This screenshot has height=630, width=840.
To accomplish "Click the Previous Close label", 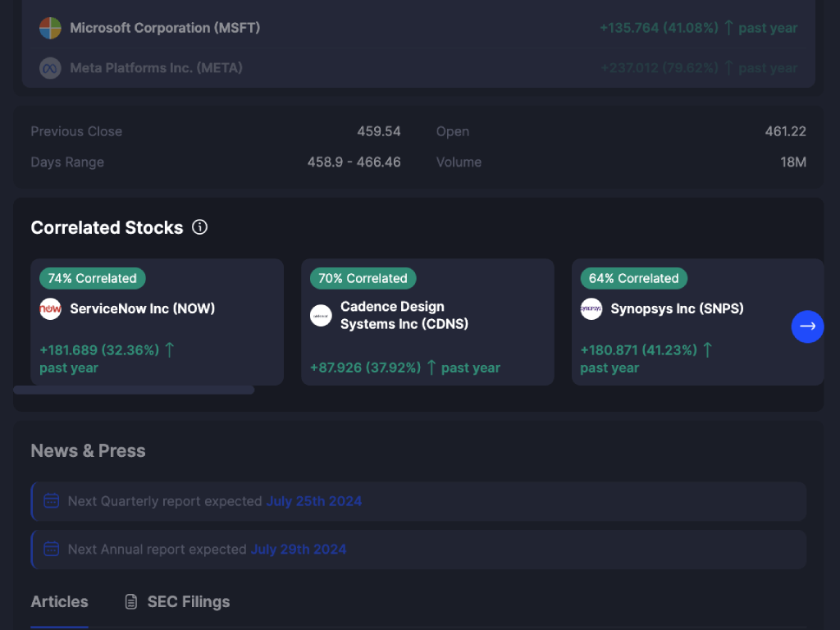I will pyautogui.click(x=76, y=131).
